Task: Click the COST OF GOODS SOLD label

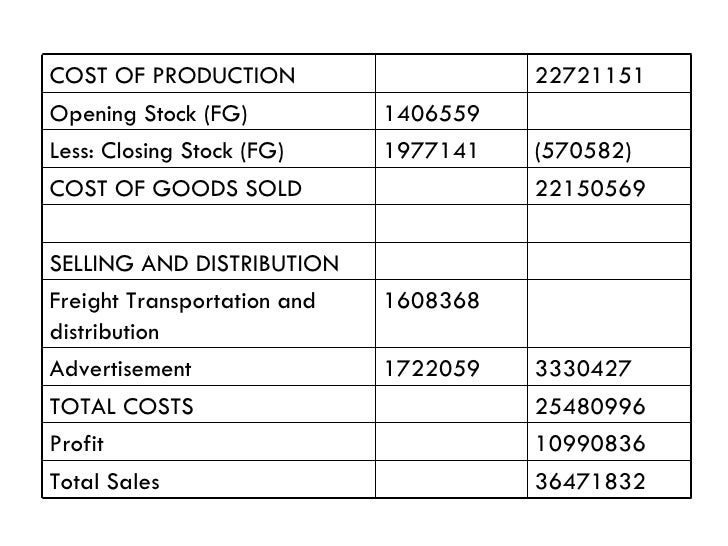Action: (176, 188)
